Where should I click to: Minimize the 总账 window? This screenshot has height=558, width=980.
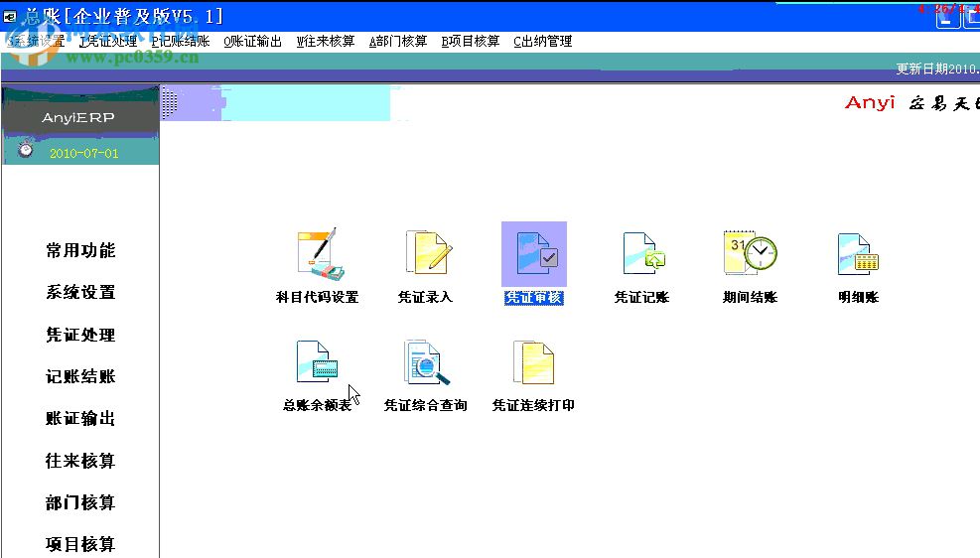pos(947,17)
